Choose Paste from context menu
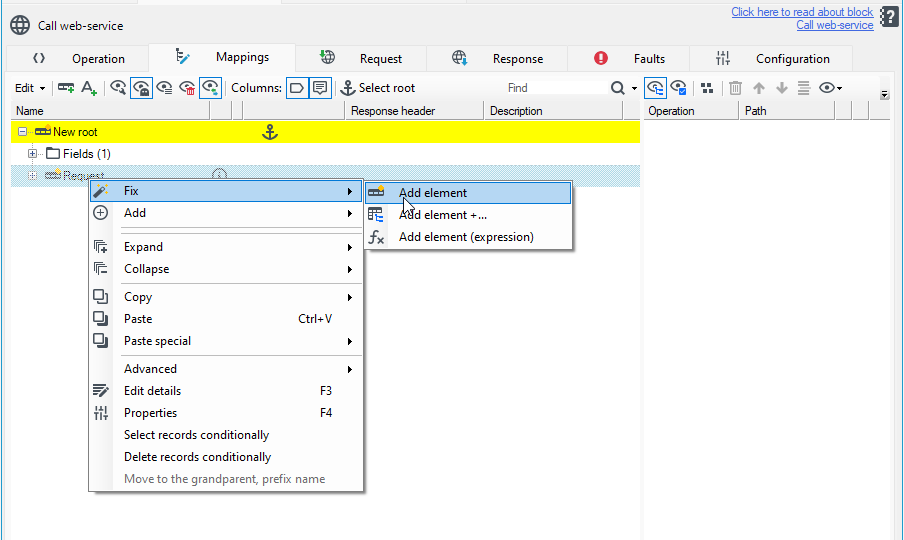Viewport: 904px width, 540px height. [226, 319]
